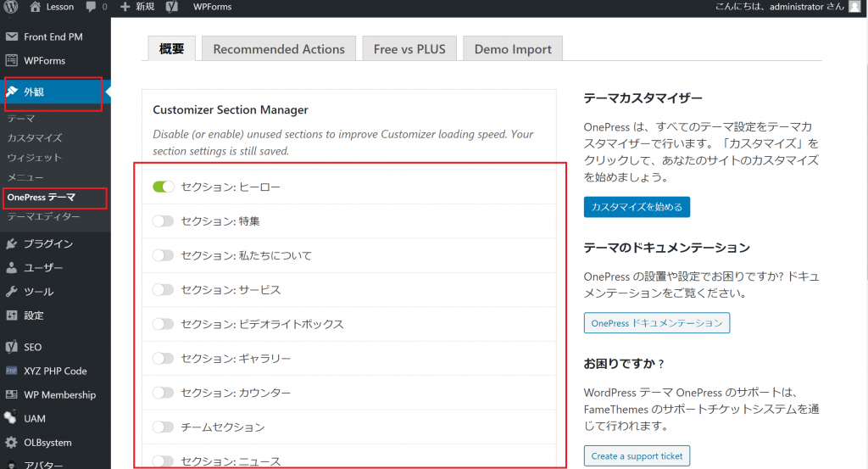
Task: Open the Lesson site home icon
Action: pos(36,7)
